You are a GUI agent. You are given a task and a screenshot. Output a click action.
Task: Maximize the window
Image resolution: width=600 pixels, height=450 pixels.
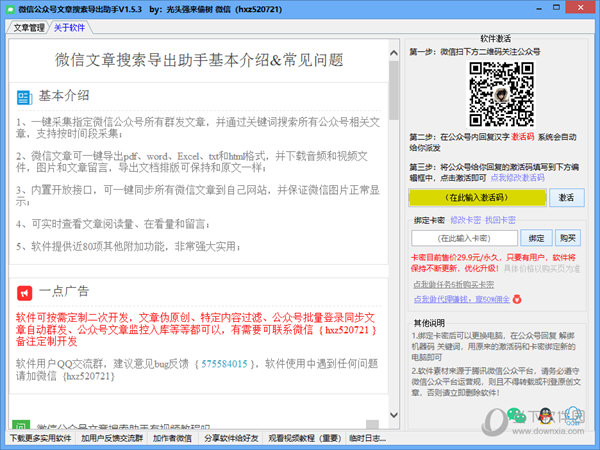point(557,8)
